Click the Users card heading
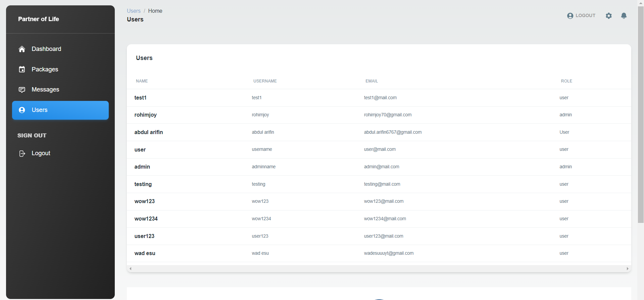644x300 pixels. (144, 58)
